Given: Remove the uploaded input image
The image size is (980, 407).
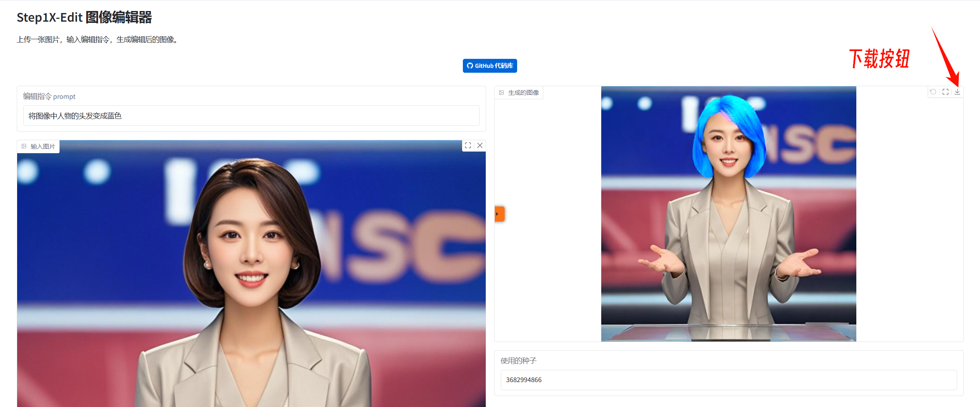Looking at the screenshot, I should (480, 145).
